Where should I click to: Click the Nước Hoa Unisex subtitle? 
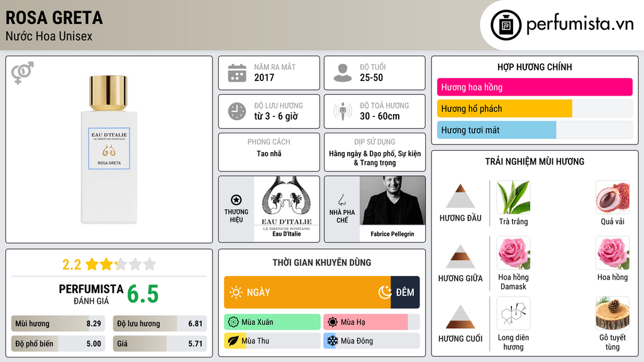point(49,36)
